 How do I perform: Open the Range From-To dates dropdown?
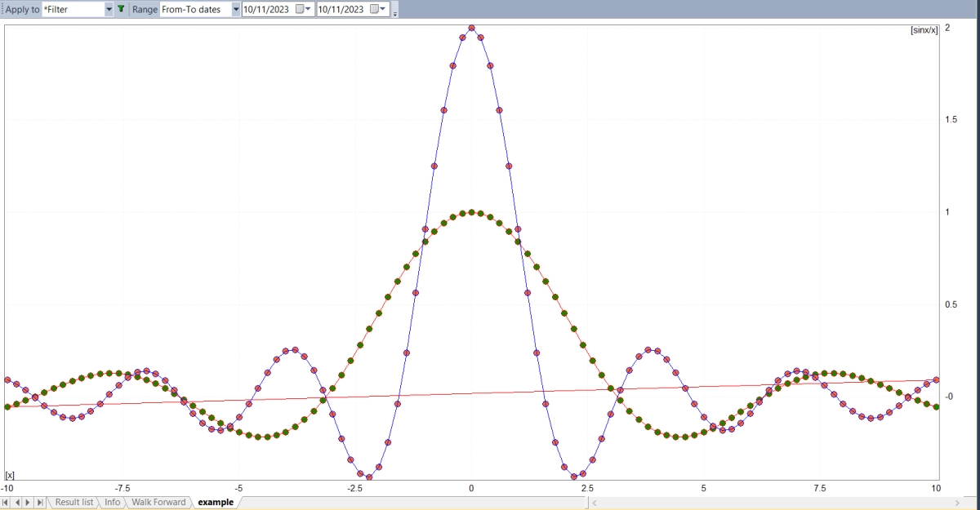(x=236, y=9)
